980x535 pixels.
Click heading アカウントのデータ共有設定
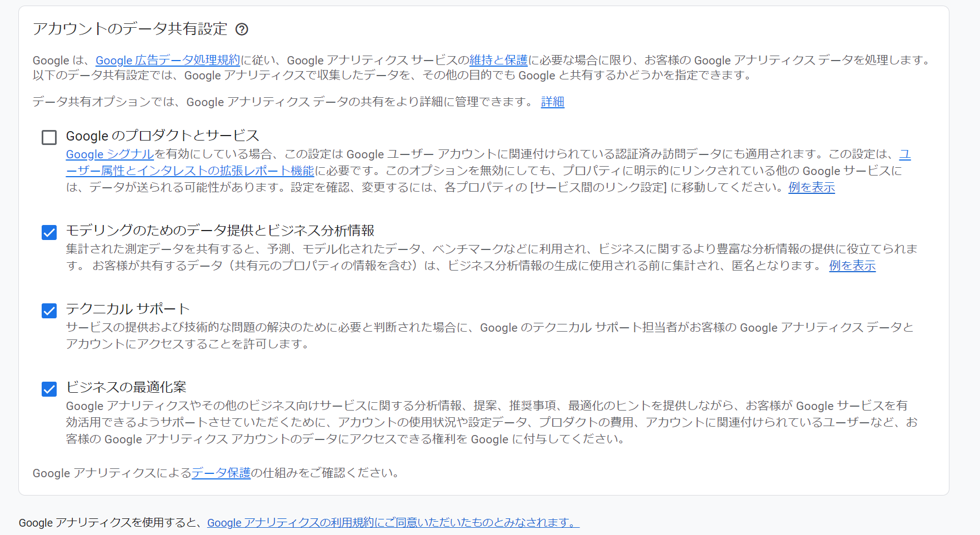[130, 29]
